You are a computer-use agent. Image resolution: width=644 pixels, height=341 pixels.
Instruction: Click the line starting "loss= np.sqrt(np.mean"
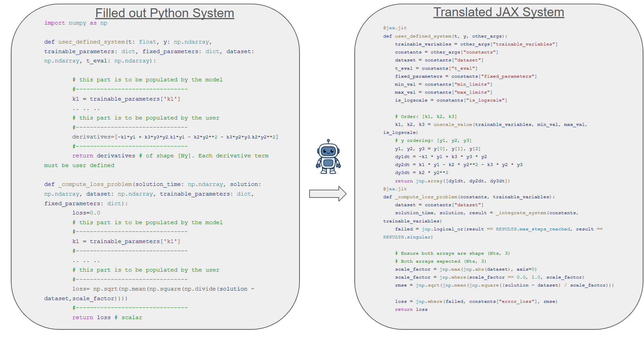163,289
